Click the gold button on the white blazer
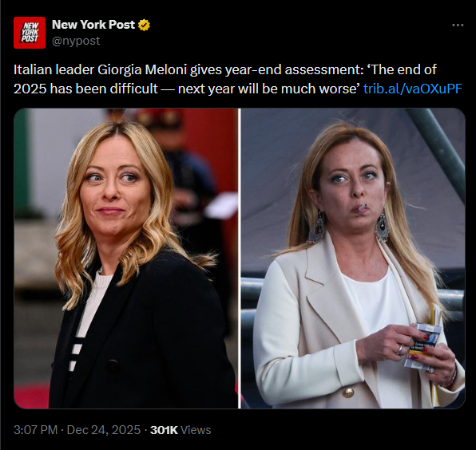 click(348, 393)
